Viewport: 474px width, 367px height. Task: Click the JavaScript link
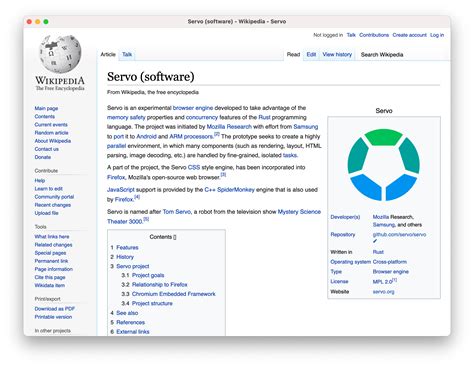tap(121, 190)
